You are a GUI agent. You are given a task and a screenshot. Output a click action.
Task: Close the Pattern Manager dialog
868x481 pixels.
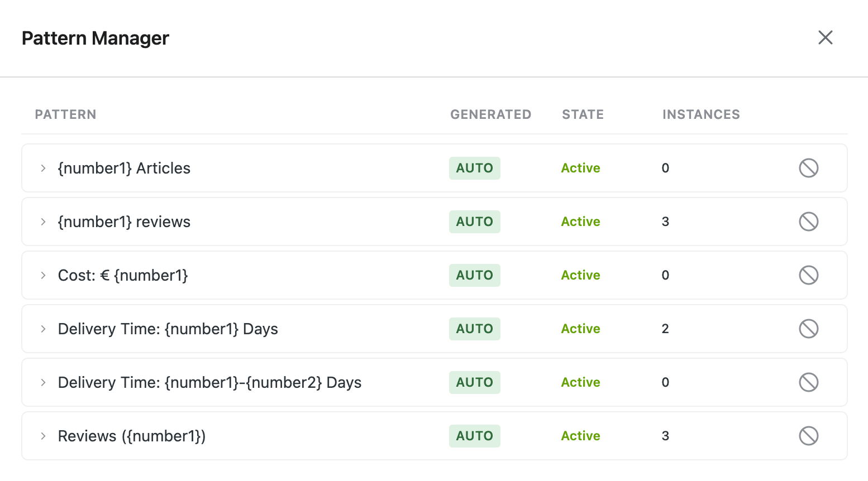825,37
